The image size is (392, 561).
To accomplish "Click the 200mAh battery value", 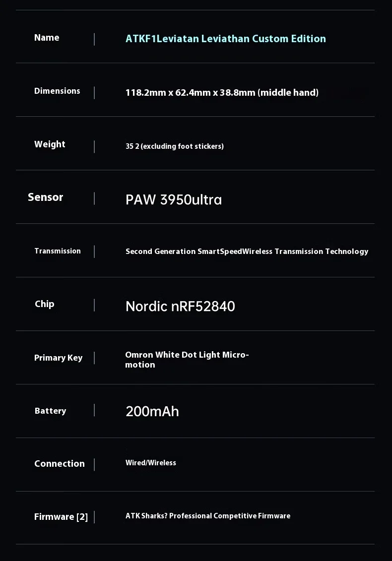I will [152, 411].
